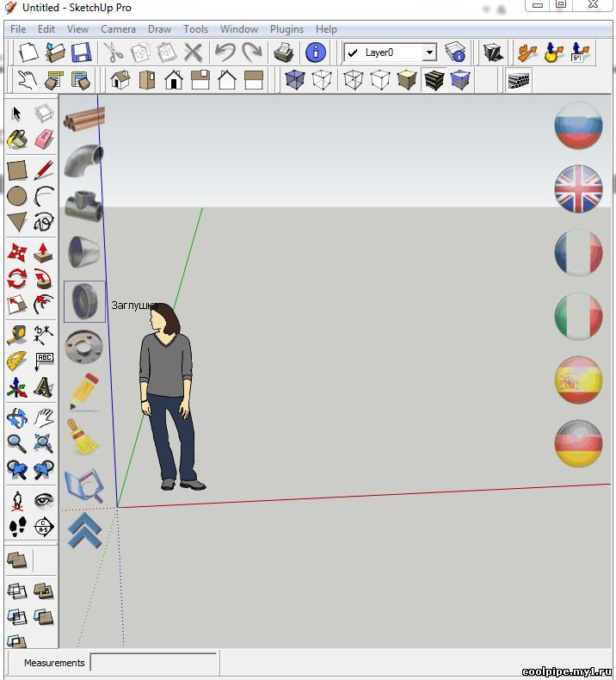The image size is (616, 680).
Task: Click the Measurements input box
Action: (x=153, y=662)
